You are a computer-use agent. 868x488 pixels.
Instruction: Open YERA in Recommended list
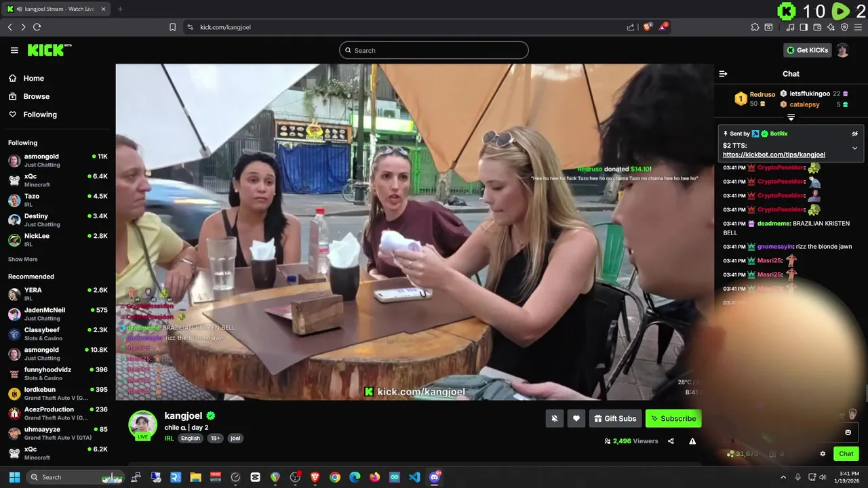point(58,294)
